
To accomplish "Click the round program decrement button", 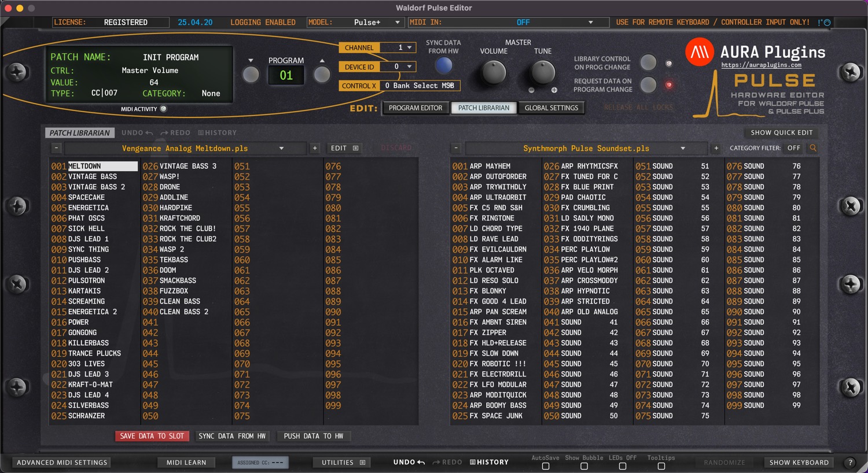I will 251,75.
